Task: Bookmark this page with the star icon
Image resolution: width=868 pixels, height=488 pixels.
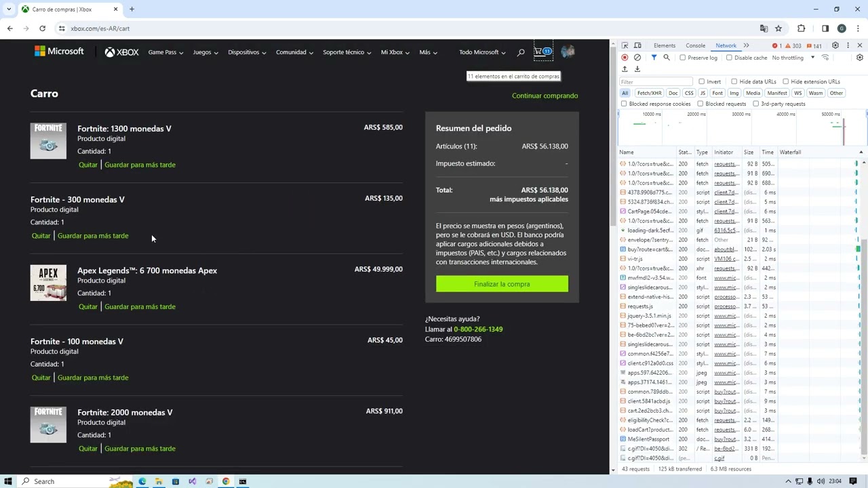Action: pos(778,28)
